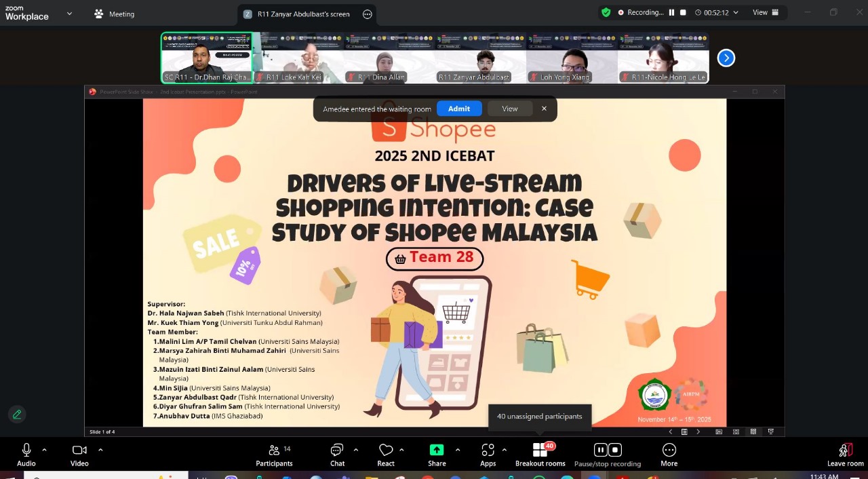The height and width of the screenshot is (479, 868).
Task: Expand the video options chevron
Action: tap(100, 450)
